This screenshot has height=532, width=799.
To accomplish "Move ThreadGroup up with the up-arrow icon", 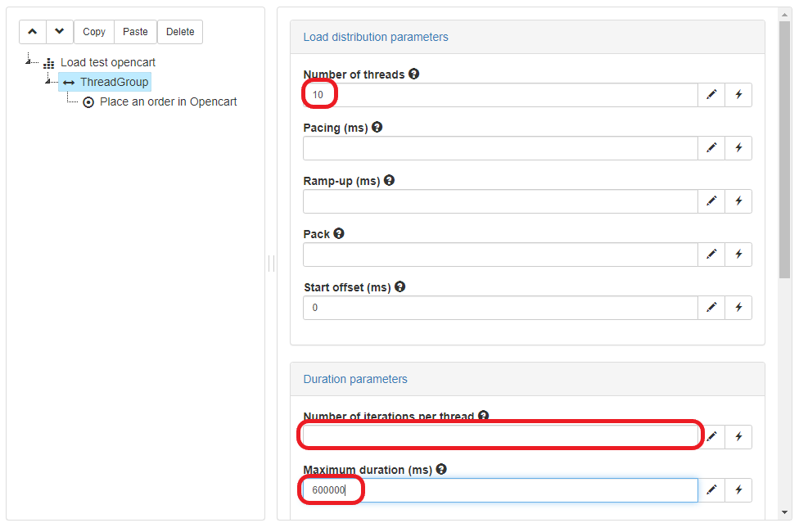I will coord(33,31).
